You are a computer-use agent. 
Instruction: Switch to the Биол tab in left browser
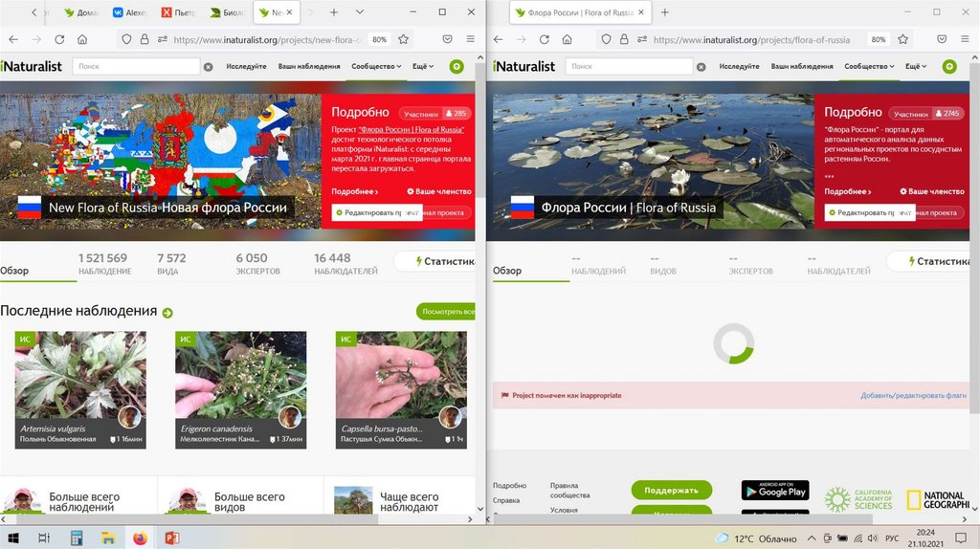227,12
